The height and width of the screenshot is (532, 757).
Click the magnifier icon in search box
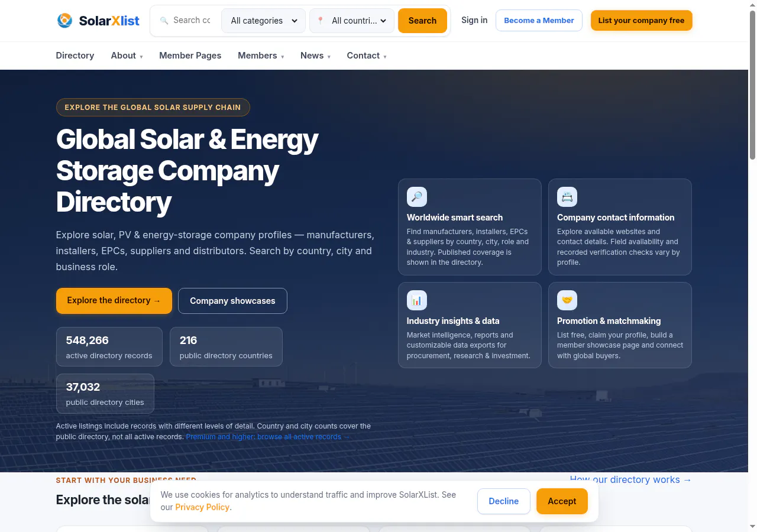coord(164,21)
